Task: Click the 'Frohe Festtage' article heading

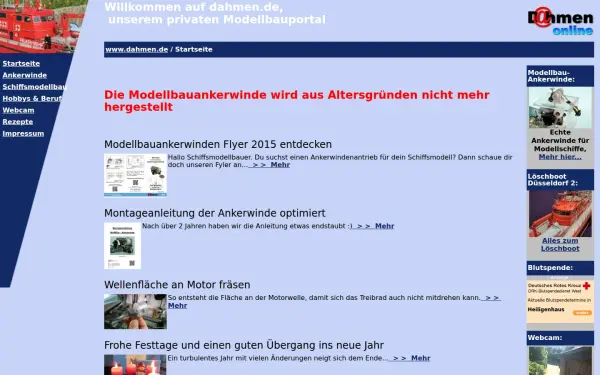Action: (x=244, y=345)
